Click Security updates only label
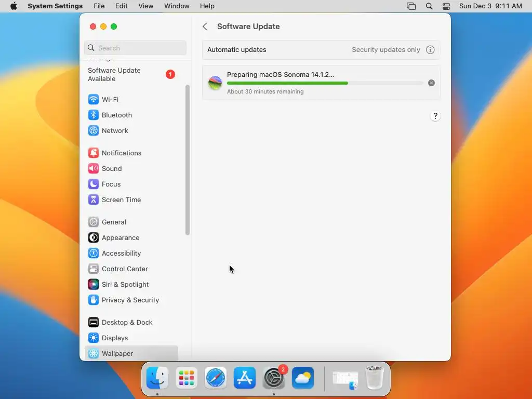The width and height of the screenshot is (532, 399). tap(386, 49)
